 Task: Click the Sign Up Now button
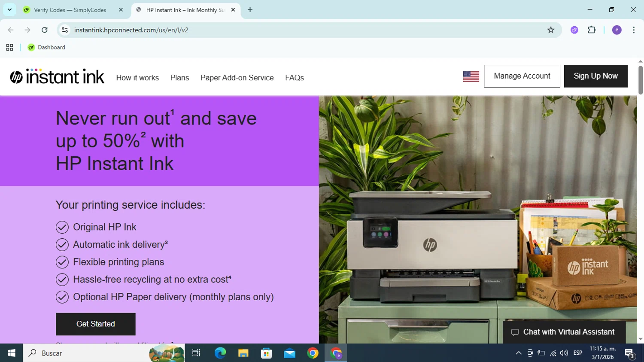click(596, 76)
